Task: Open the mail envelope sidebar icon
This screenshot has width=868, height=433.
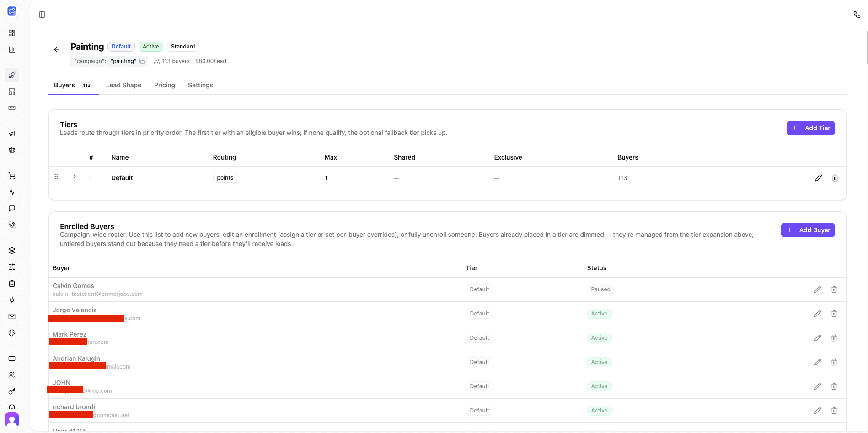Action: [12, 316]
